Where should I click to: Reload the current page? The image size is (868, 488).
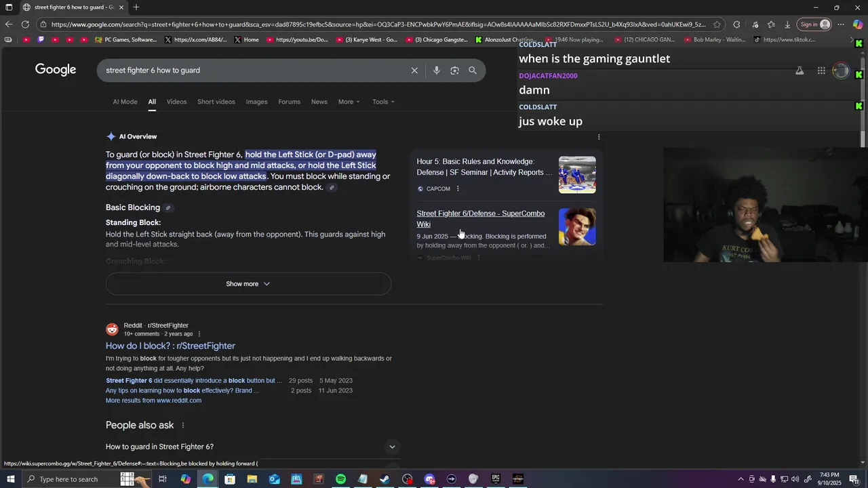(25, 24)
